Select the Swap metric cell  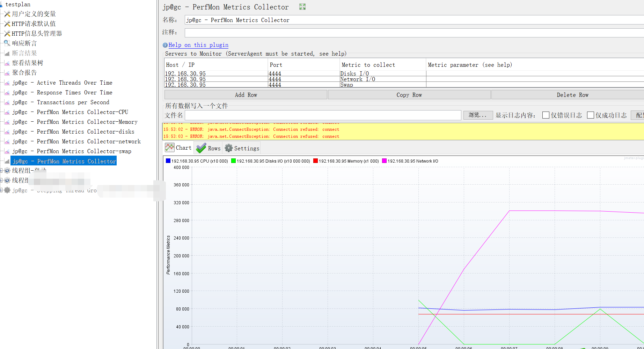point(383,85)
